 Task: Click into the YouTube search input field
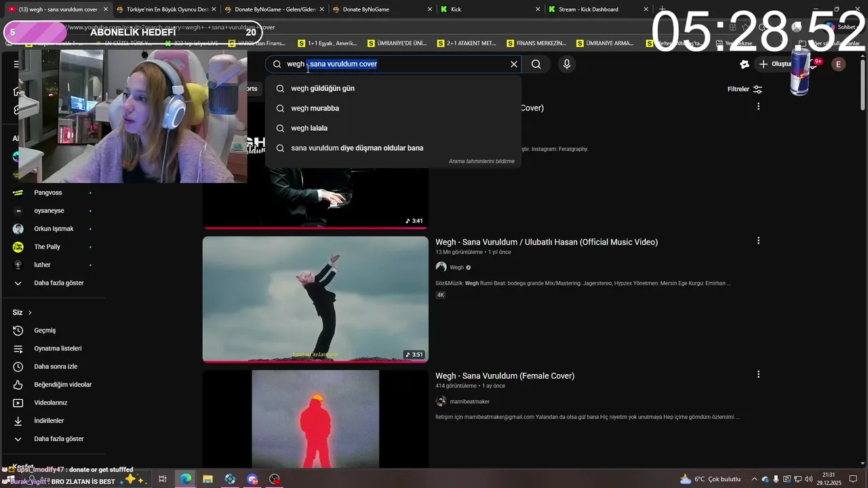[395, 64]
